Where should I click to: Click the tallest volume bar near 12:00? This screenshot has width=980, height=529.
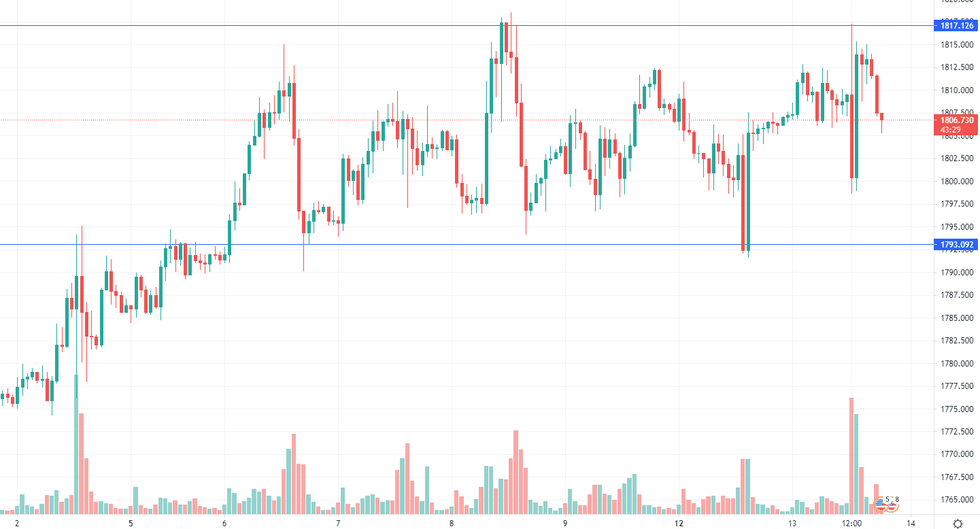851,456
